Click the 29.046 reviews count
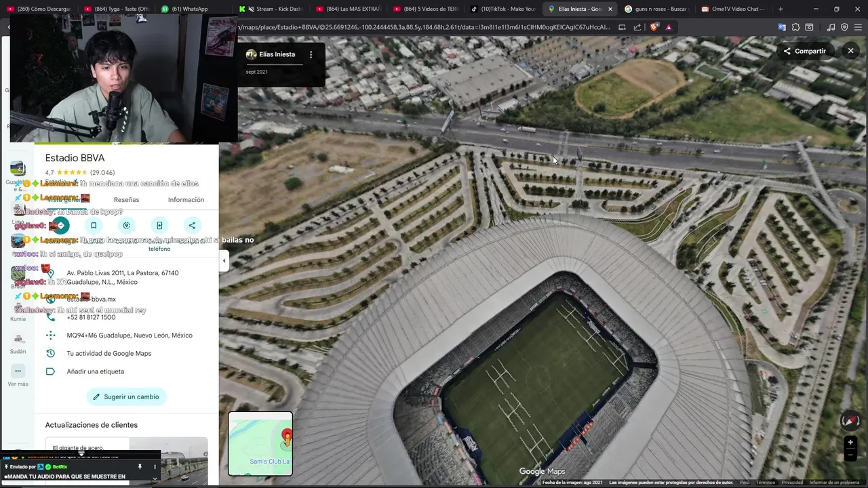The width and height of the screenshot is (868, 488). click(x=102, y=173)
